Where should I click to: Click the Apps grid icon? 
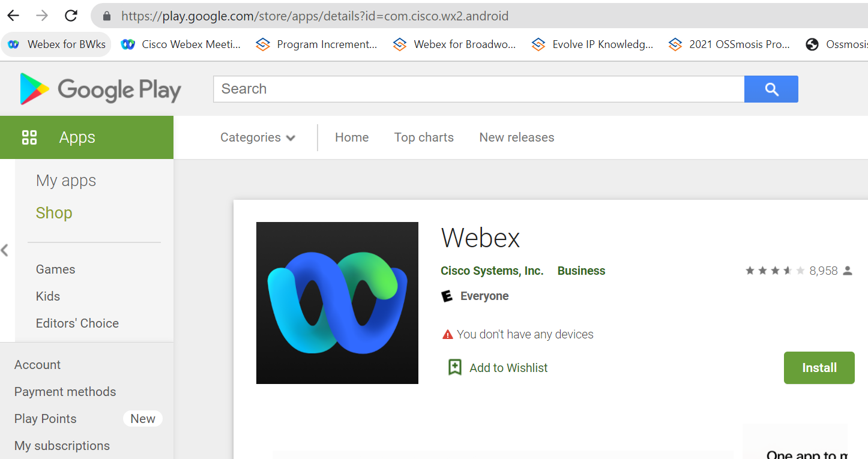click(x=29, y=137)
